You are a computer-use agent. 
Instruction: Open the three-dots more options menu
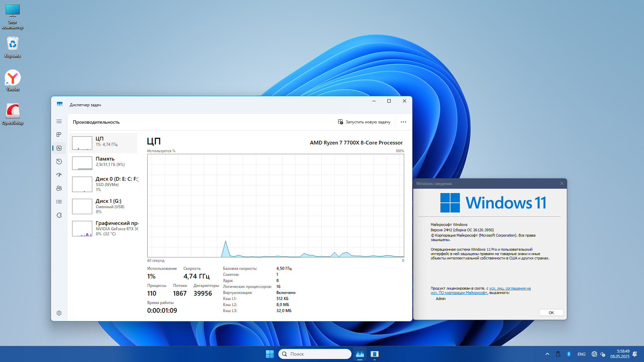404,122
